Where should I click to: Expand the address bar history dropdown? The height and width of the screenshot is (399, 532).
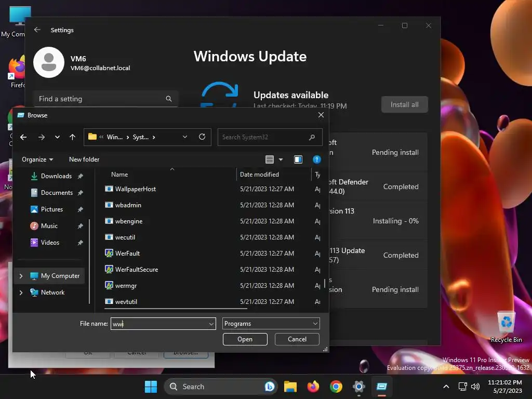tap(184, 137)
